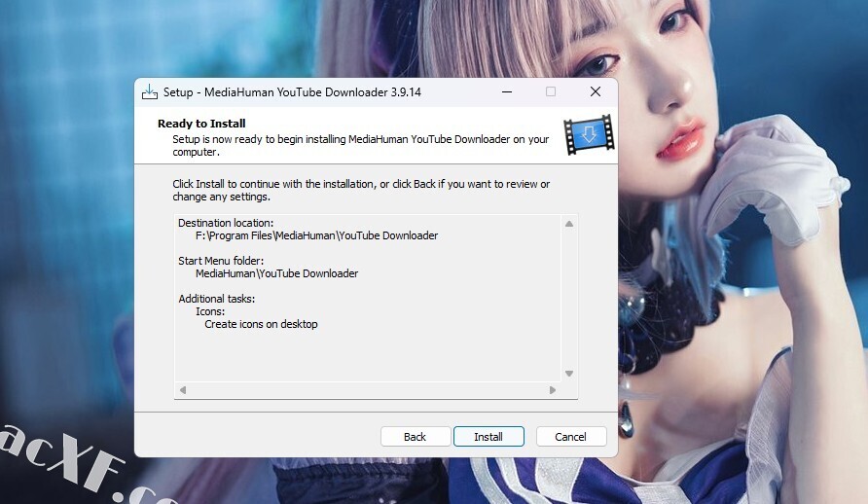Click the 'Icons:' line
The height and width of the screenshot is (504, 868).
(210, 311)
